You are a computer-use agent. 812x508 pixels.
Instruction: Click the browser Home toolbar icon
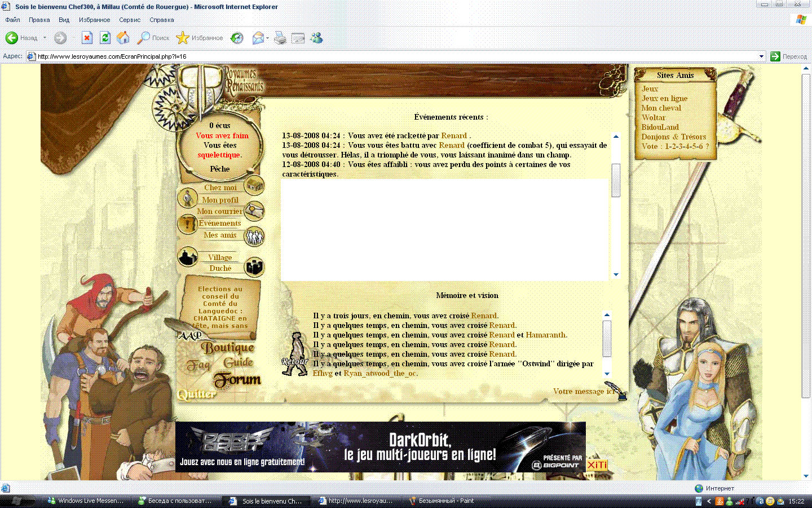click(x=123, y=38)
